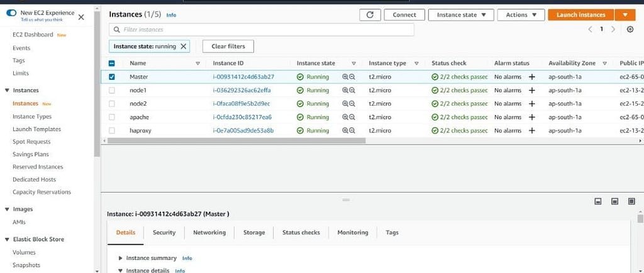644x273 pixels.
Task: Switch to the Networking tab
Action: [x=209, y=232]
